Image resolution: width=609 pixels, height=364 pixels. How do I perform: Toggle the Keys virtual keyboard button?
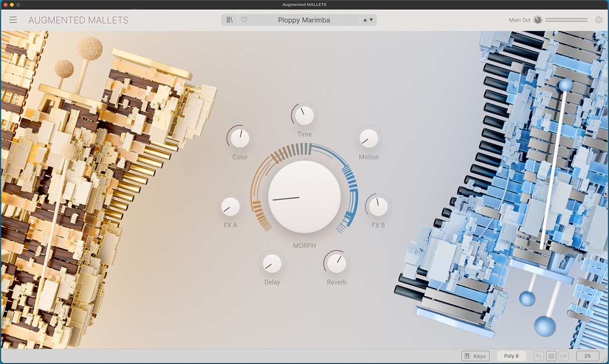click(475, 356)
